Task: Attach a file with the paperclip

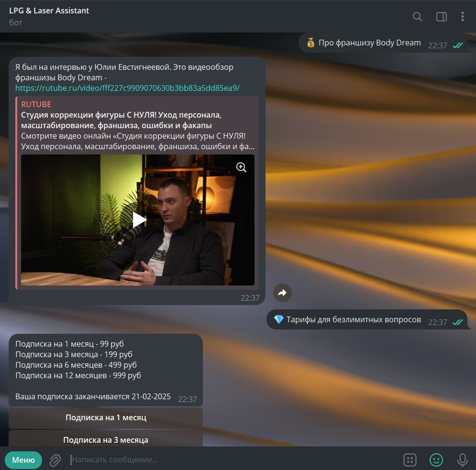Action: pyautogui.click(x=55, y=460)
